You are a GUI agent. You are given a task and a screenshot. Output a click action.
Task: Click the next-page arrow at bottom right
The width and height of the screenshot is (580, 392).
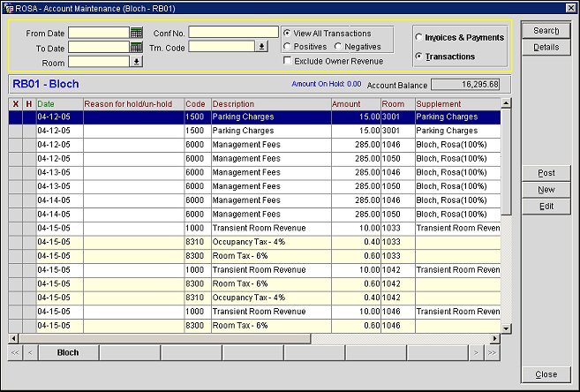pyautogui.click(x=476, y=353)
